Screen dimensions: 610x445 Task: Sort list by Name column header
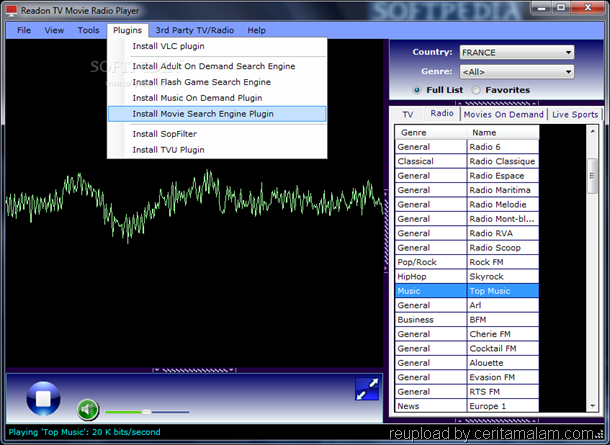pyautogui.click(x=503, y=133)
